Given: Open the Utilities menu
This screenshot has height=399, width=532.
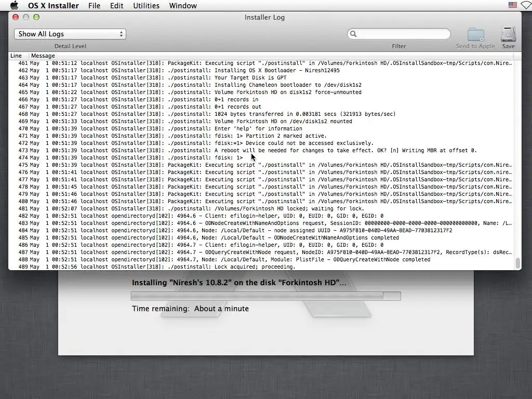Looking at the screenshot, I should click(x=146, y=5).
